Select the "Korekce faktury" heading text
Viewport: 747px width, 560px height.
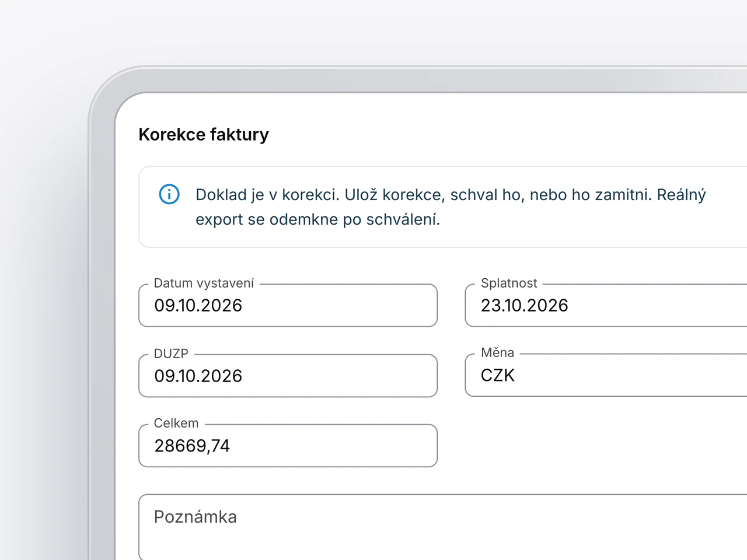204,135
